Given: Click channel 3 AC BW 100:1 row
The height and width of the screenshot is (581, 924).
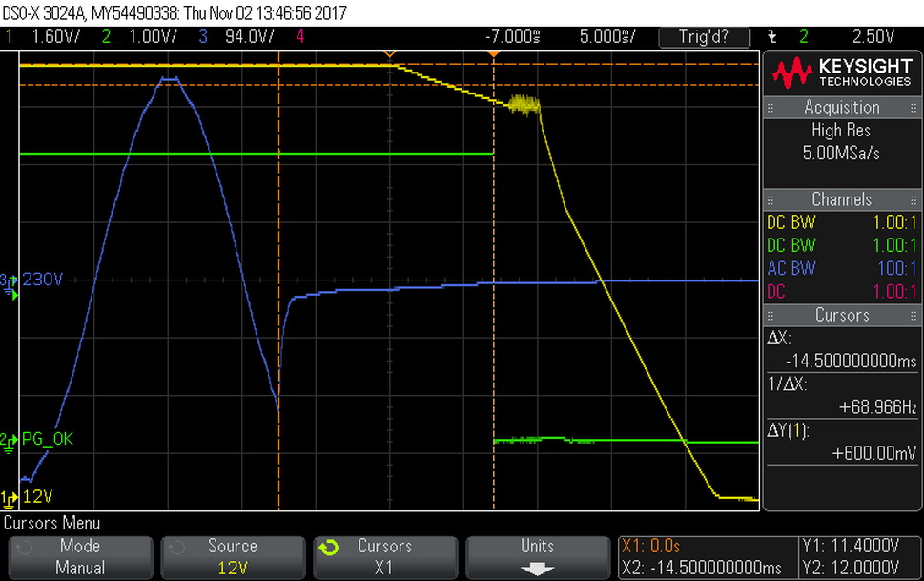Looking at the screenshot, I should tap(841, 268).
